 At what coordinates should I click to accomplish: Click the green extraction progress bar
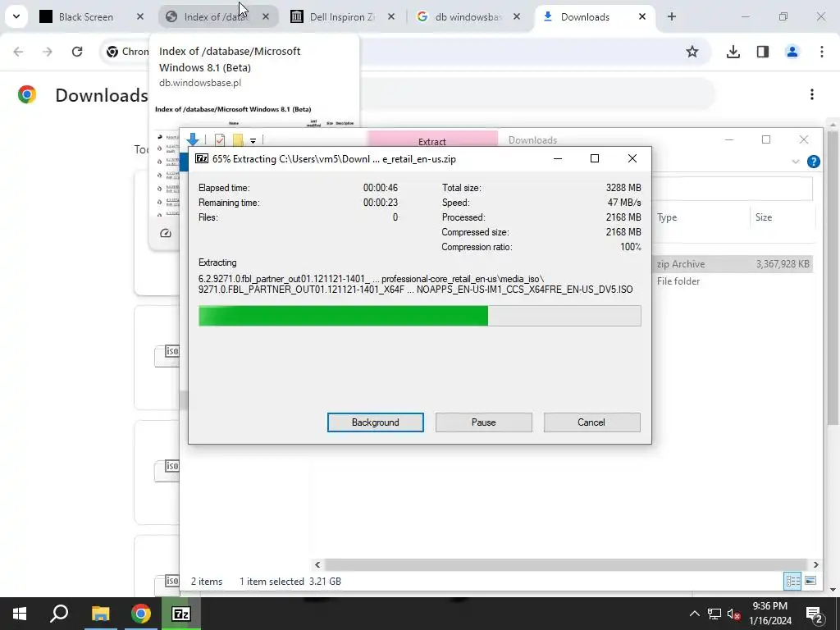(x=419, y=316)
